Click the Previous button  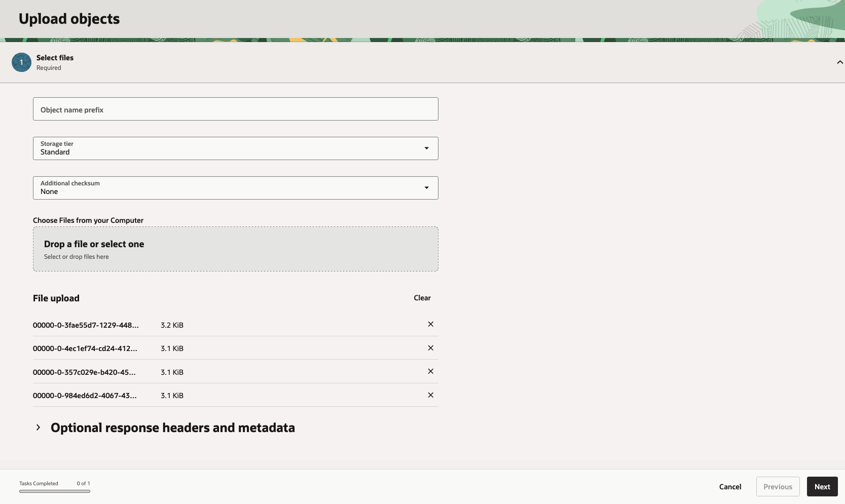[x=778, y=487]
